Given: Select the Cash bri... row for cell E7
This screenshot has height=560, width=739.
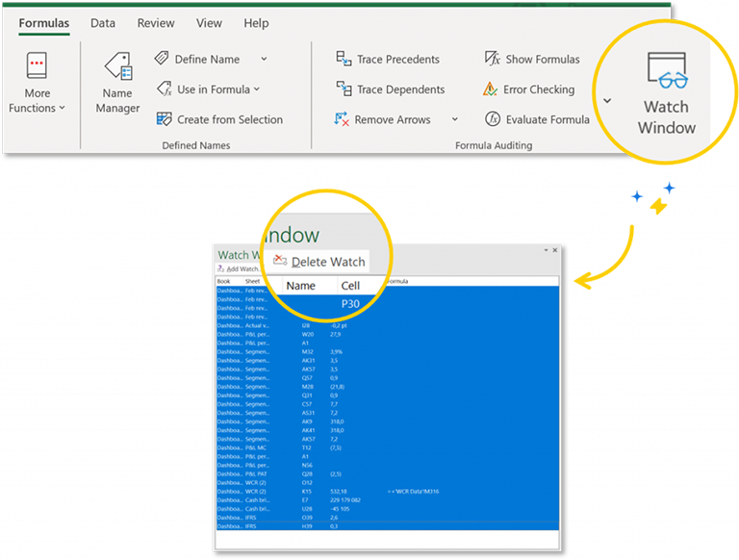Looking at the screenshot, I should coord(388,500).
